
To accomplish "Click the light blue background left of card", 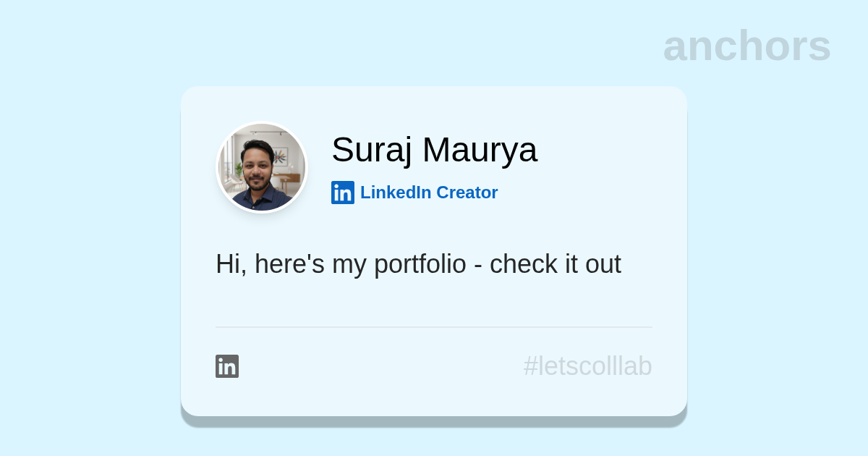I will [x=87, y=253].
